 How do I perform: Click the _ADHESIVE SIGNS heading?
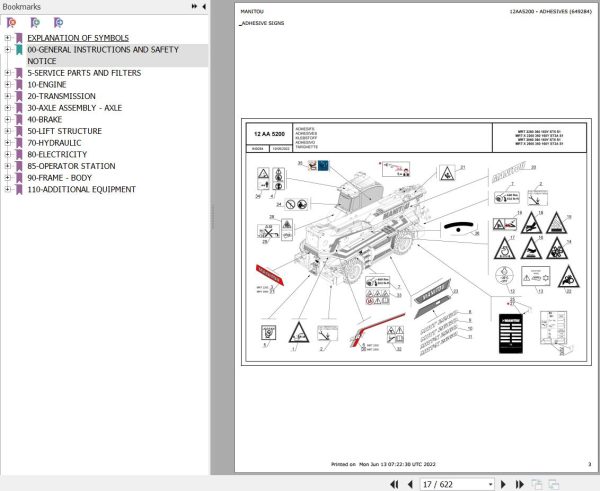[x=262, y=23]
